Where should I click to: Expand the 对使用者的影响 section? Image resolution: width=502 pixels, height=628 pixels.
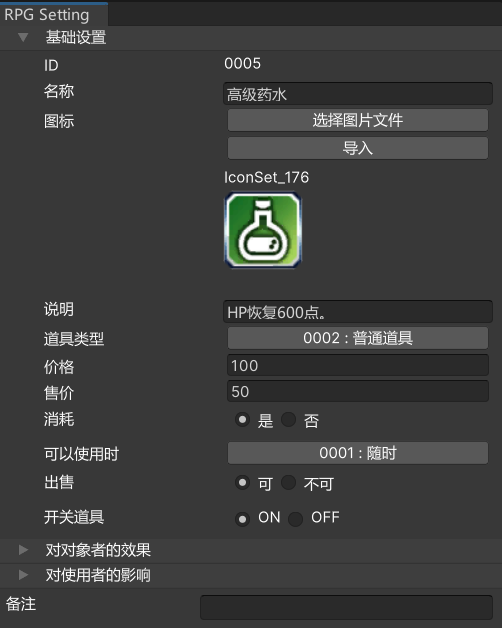click(x=23, y=575)
